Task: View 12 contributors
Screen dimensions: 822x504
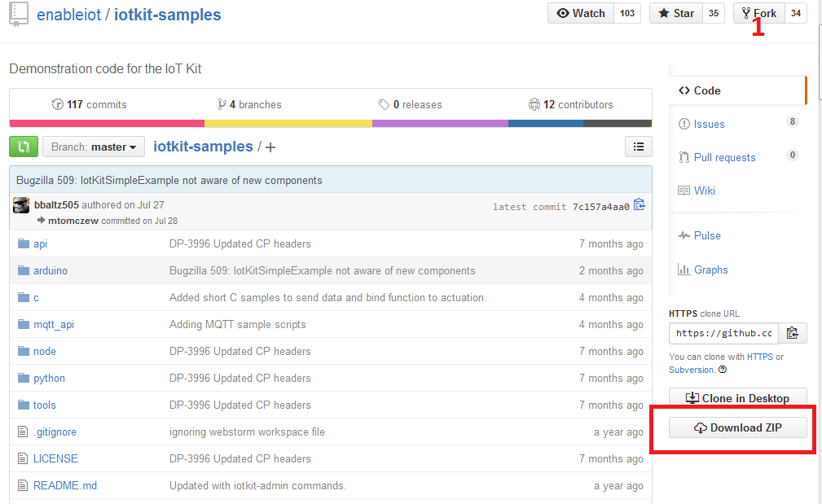Action: pyautogui.click(x=571, y=105)
